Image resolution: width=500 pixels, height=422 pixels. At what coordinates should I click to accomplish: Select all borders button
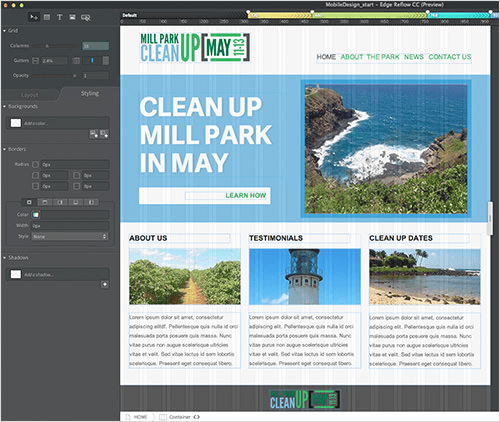tap(29, 202)
